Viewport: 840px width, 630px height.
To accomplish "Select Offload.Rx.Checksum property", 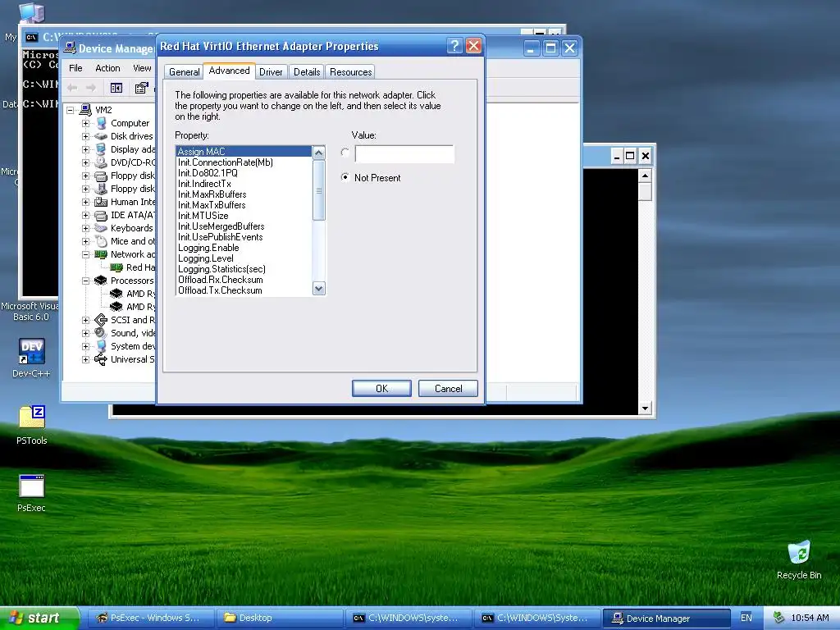I will click(x=244, y=281).
